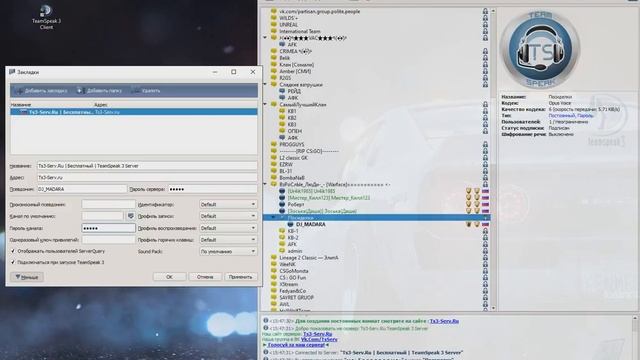
Task: Click the Название text field
Action: (x=147, y=166)
